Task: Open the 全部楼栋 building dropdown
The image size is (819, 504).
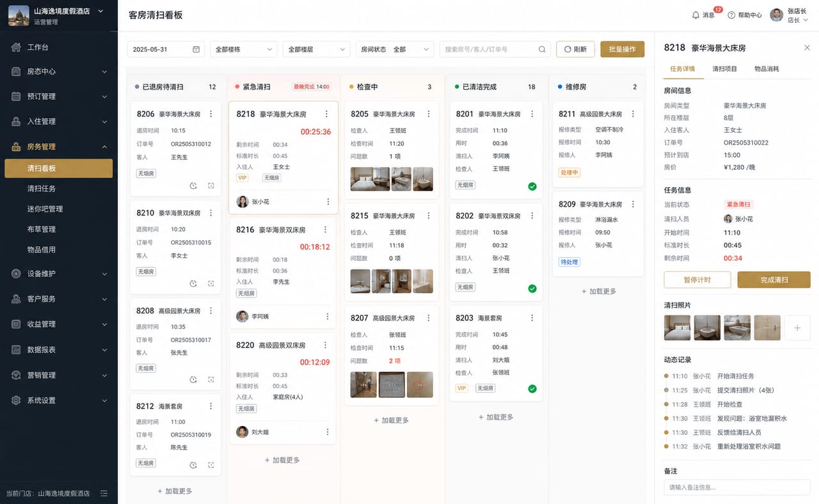Action: coord(243,49)
